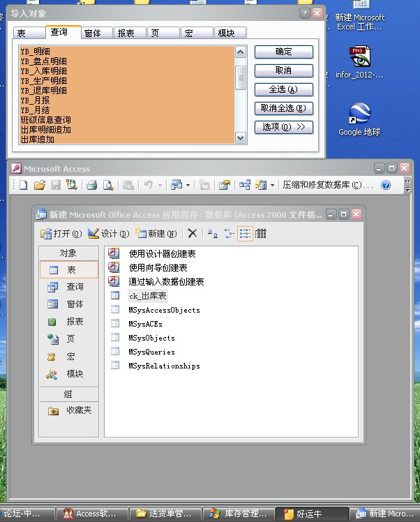Click the File Search icon in Access toolbar
Viewport: 420px width, 522px height.
click(72, 185)
